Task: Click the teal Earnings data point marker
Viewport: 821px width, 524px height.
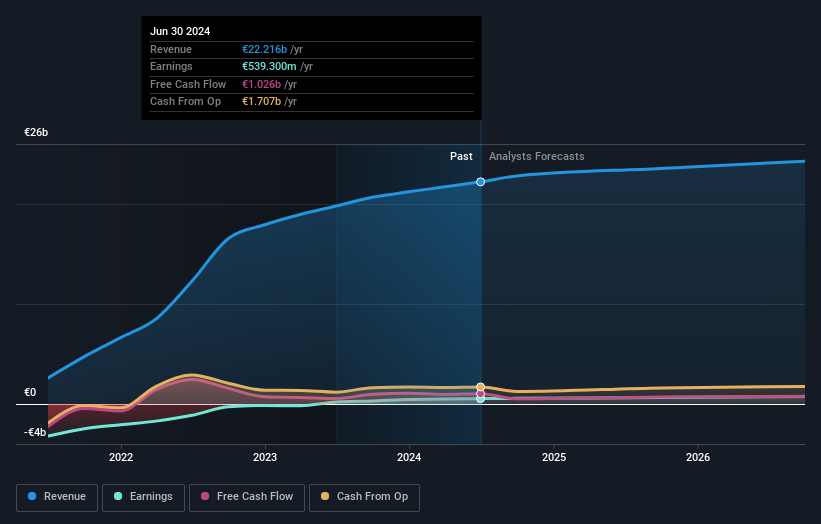Action: [x=480, y=399]
